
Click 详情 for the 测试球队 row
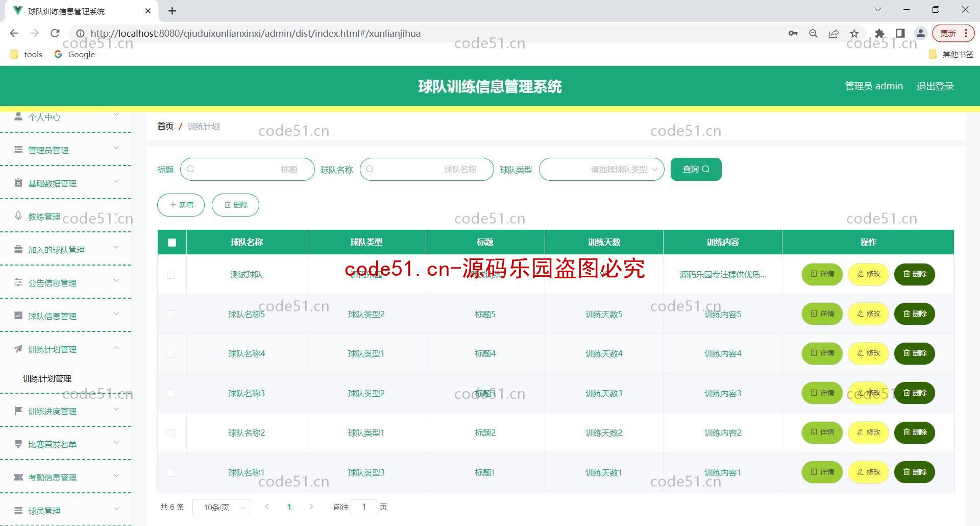point(822,274)
